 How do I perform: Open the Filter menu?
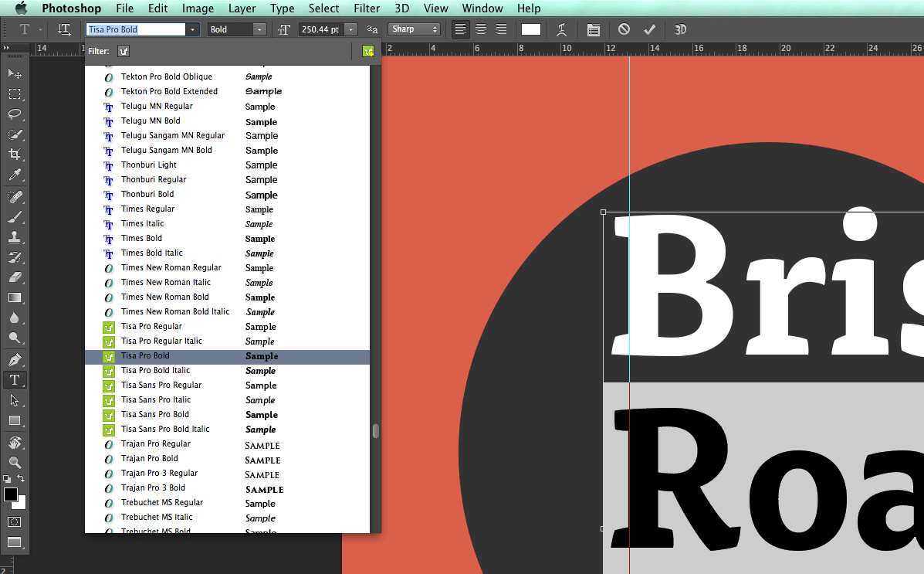pos(366,8)
